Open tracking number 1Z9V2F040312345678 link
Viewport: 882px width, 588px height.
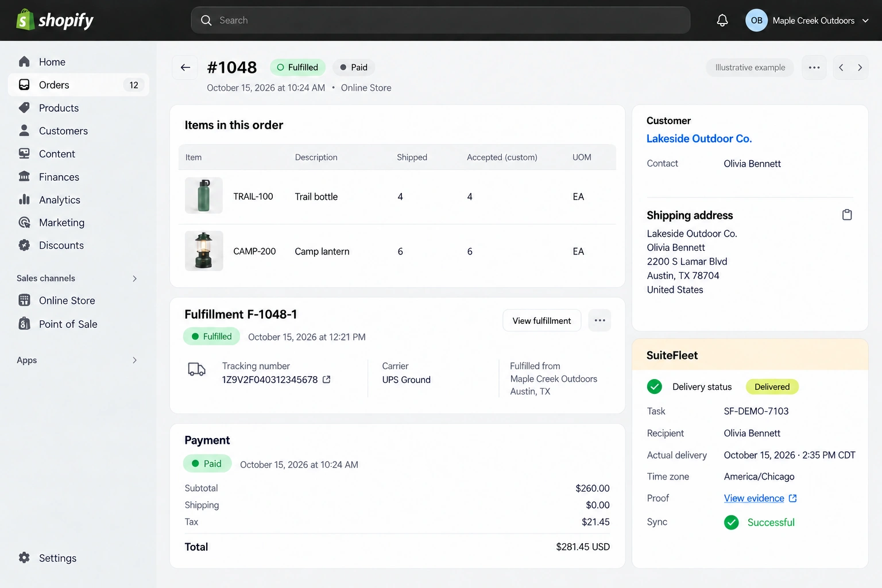[270, 380]
